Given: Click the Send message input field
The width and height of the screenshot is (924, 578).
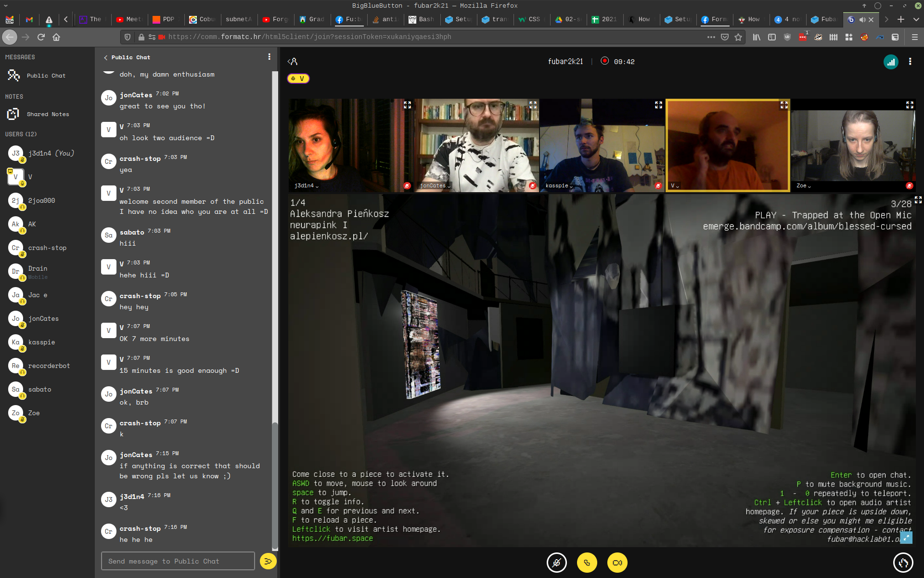Looking at the screenshot, I should pyautogui.click(x=178, y=561).
